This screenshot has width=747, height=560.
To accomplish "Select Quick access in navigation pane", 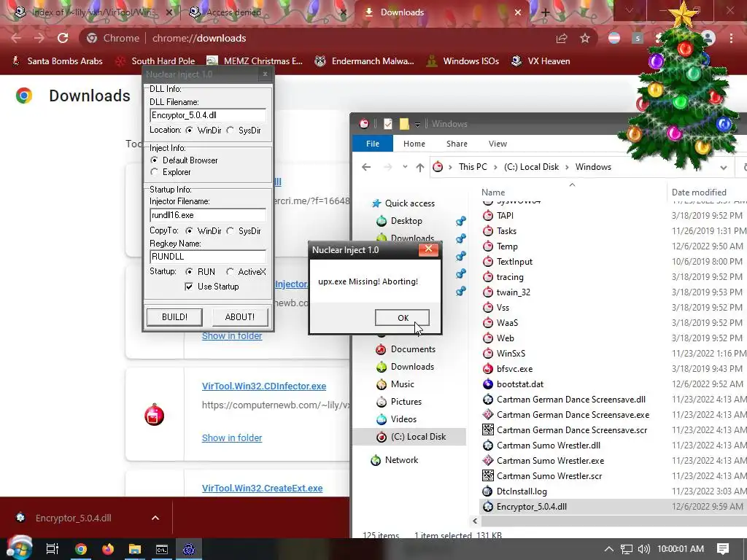I will tap(410, 203).
